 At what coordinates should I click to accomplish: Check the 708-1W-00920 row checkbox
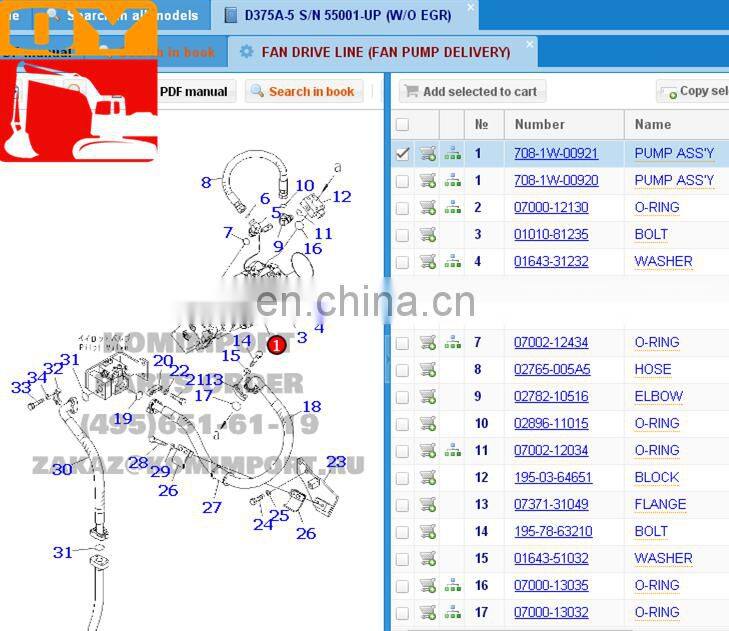(x=402, y=181)
